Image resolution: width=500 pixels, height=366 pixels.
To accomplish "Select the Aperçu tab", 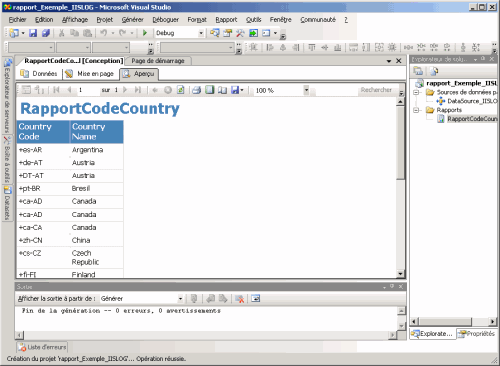I will [x=139, y=74].
